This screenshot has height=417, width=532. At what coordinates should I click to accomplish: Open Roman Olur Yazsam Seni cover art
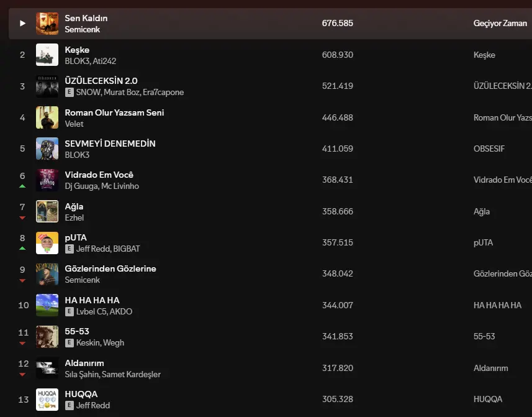[x=47, y=117]
